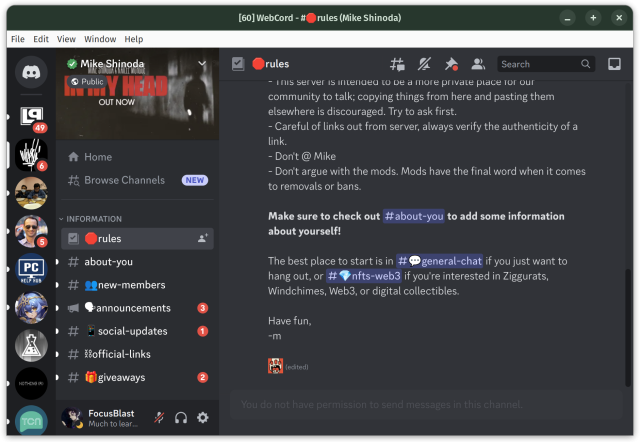
Task: Open the L9 server with 49 notifications
Action: tap(31, 117)
